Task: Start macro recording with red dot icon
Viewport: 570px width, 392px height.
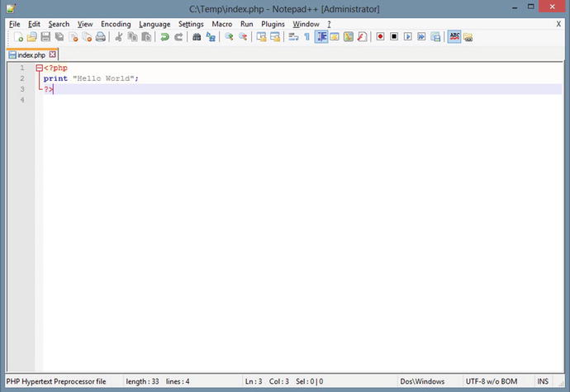Action: coord(381,37)
